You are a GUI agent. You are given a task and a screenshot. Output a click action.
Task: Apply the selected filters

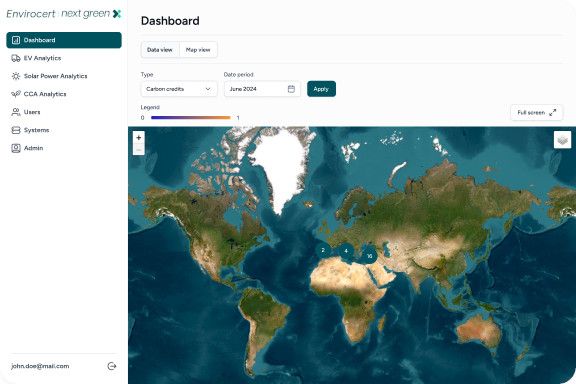point(321,89)
